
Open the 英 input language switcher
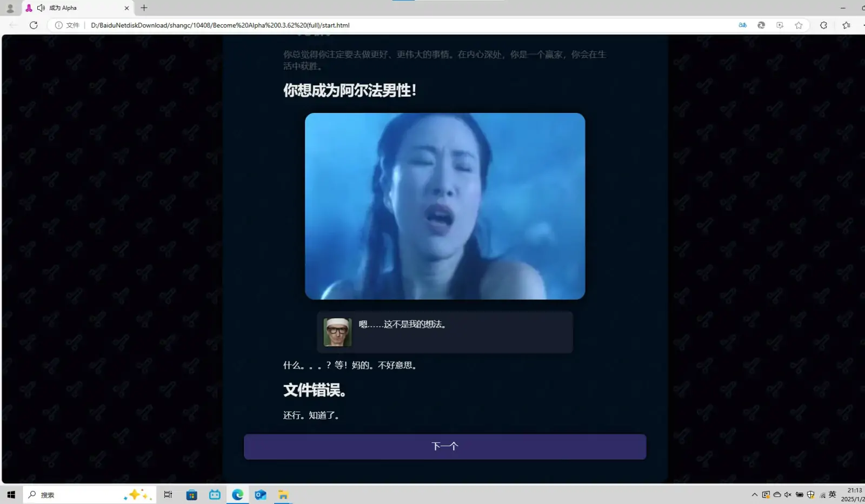(x=833, y=494)
